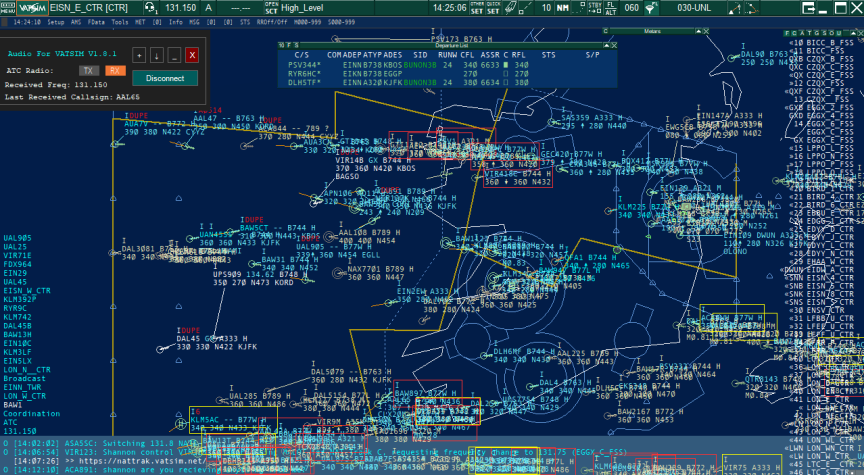864x475 pixels.
Task: Select the distance ruler tool icon
Action: 527,8
